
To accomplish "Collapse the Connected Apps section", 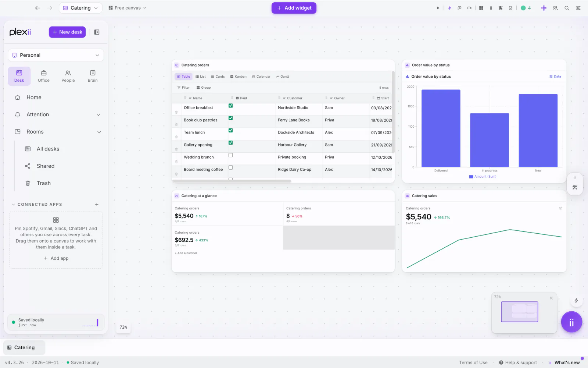I will pos(14,205).
